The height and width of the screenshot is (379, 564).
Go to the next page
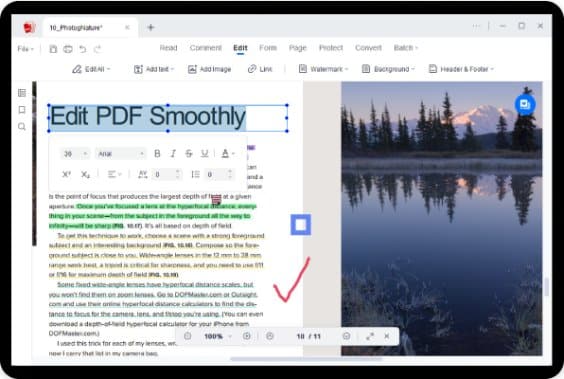point(346,336)
